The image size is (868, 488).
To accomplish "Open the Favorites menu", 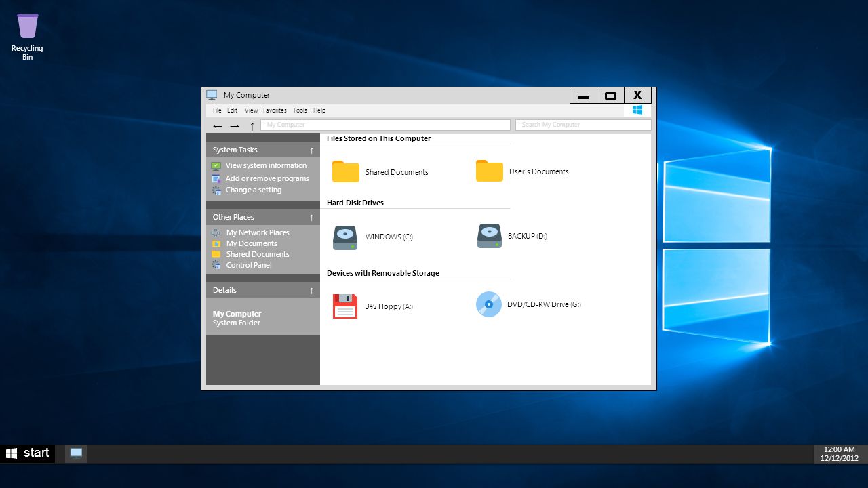I will tap(275, 110).
